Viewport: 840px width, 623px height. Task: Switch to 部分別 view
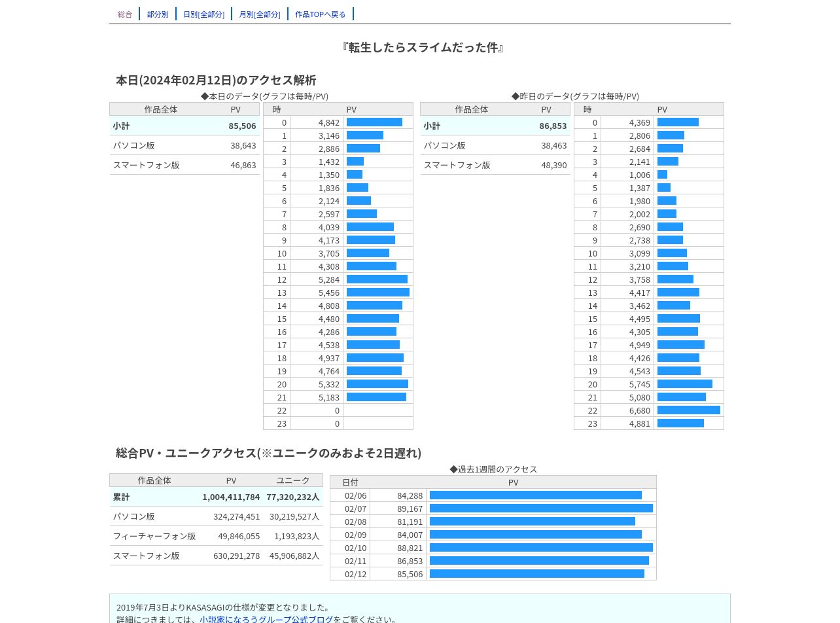[158, 14]
